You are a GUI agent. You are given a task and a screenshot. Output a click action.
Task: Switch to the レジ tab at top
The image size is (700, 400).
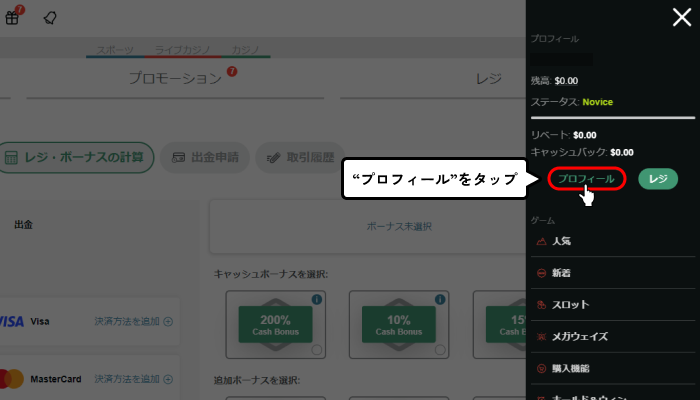488,79
